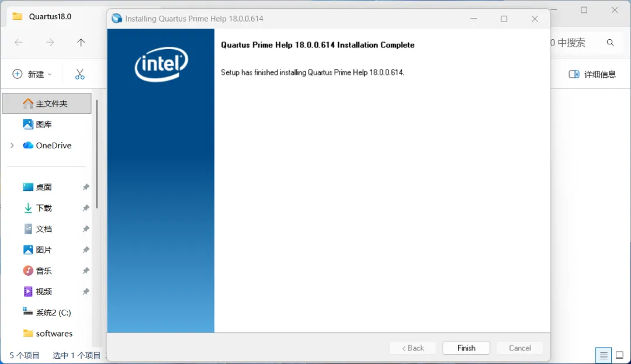Click the Quartus18.0 Explorer tab title

click(x=50, y=16)
